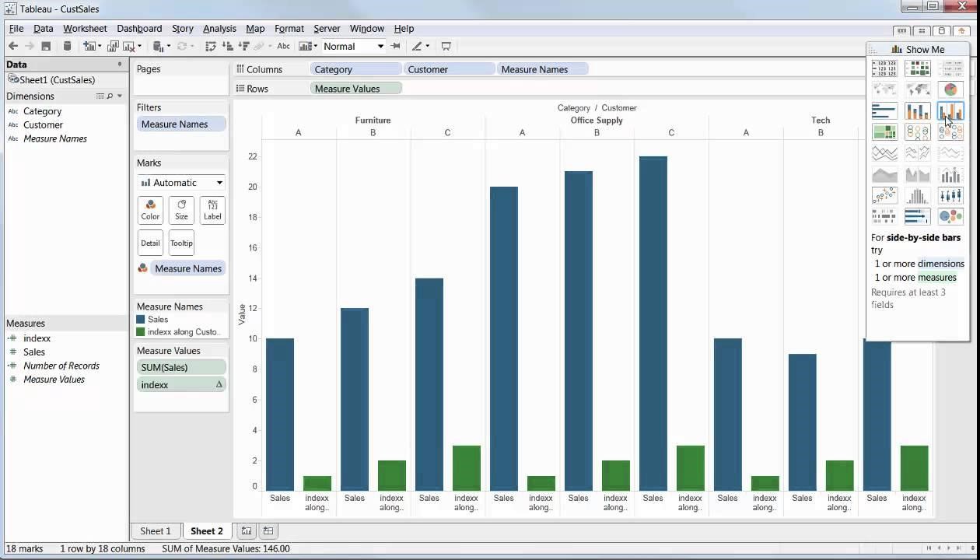
Task: Open the Show/Hide Cards dropdown arrow
Action: pos(315,46)
